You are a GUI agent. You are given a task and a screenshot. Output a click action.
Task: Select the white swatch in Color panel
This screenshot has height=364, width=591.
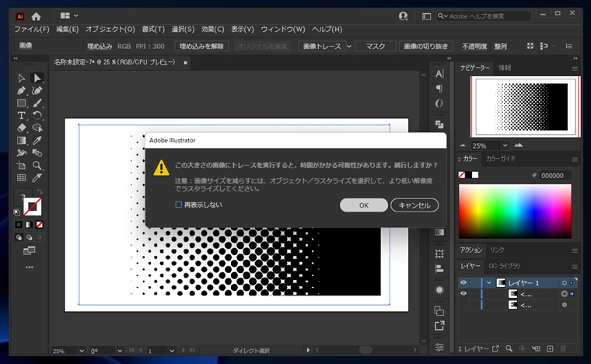(475, 175)
